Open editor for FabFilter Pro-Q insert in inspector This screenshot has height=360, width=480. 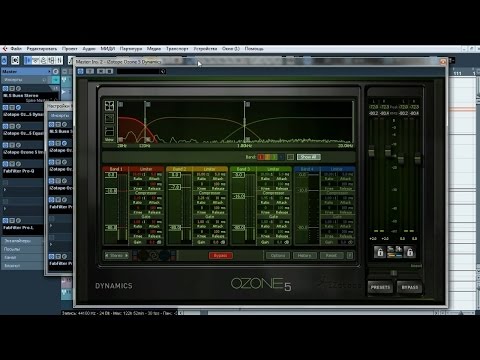[18, 164]
